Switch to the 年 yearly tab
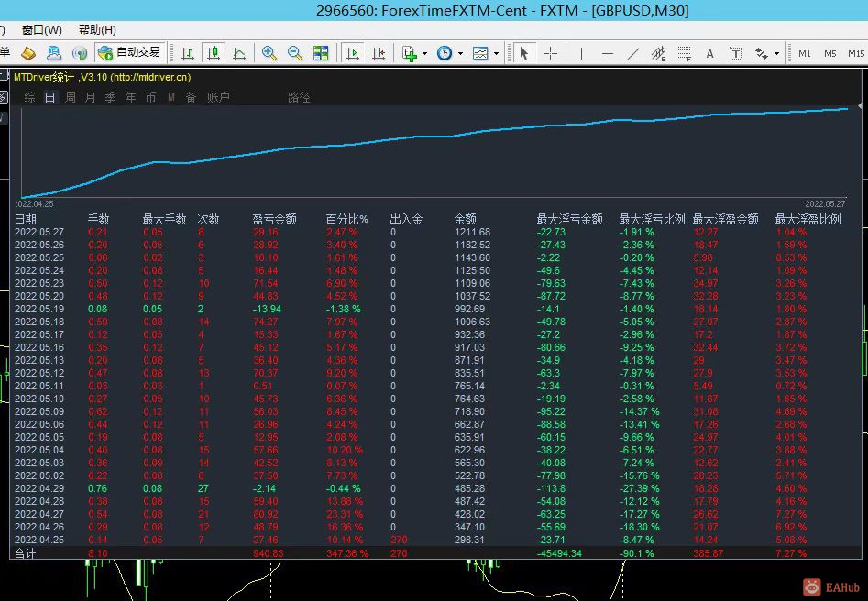 (130, 97)
